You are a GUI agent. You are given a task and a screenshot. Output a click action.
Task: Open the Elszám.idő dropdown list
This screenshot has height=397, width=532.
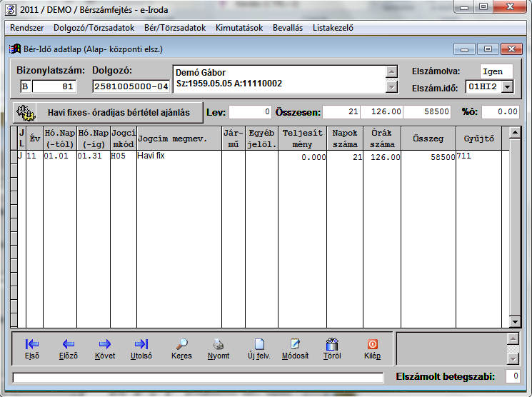(x=507, y=86)
